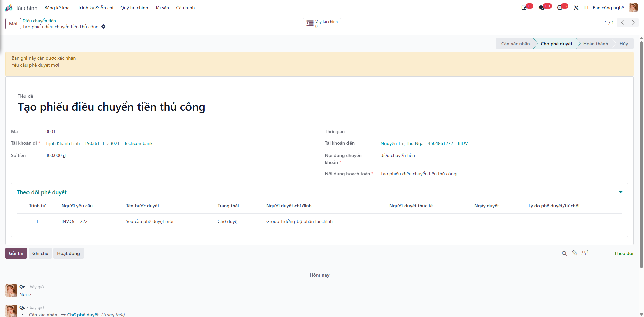Image resolution: width=644 pixels, height=317 pixels.
Task: Show followers icon in chatter
Action: click(x=585, y=253)
